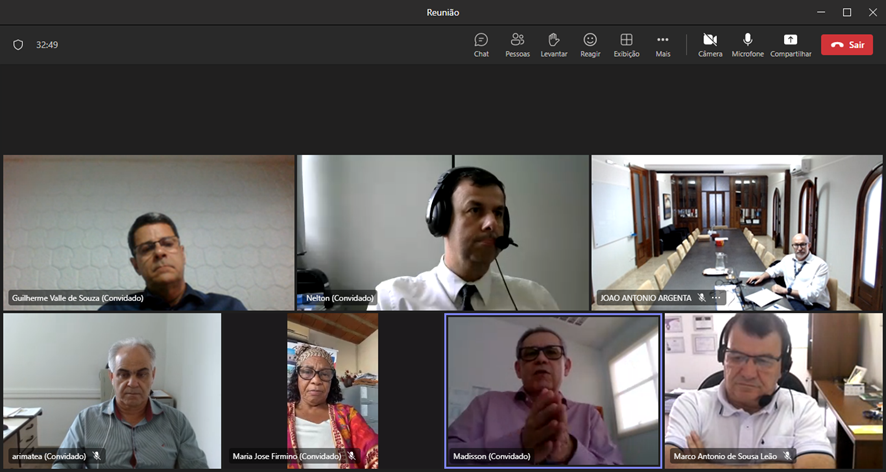Open the Reagir reactions menu

pyautogui.click(x=590, y=44)
